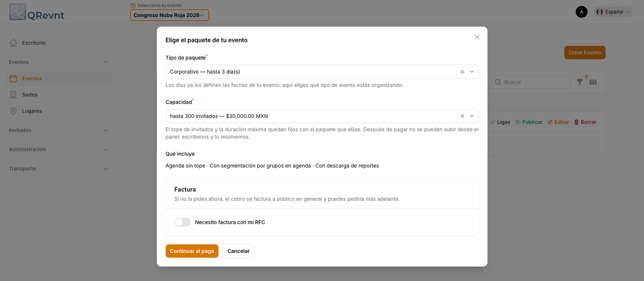Click the pencil icon for Editar
The image size is (644, 281).
tap(550, 122)
